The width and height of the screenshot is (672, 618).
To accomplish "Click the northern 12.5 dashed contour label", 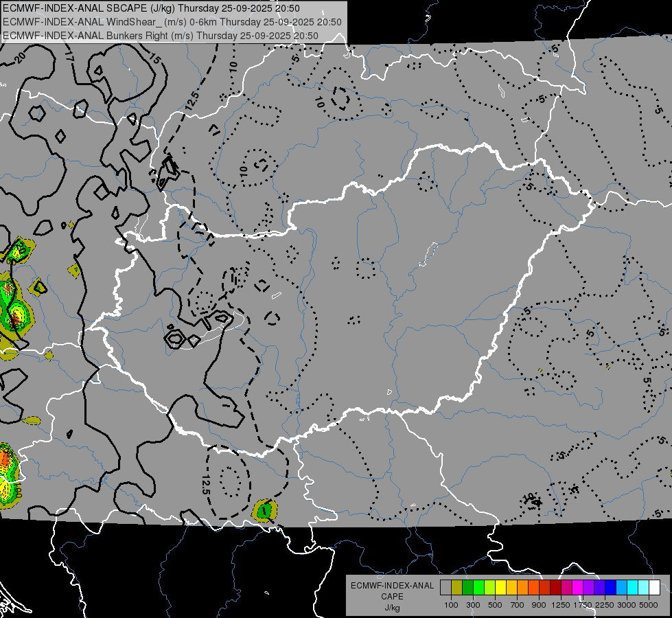I will coord(193,101).
